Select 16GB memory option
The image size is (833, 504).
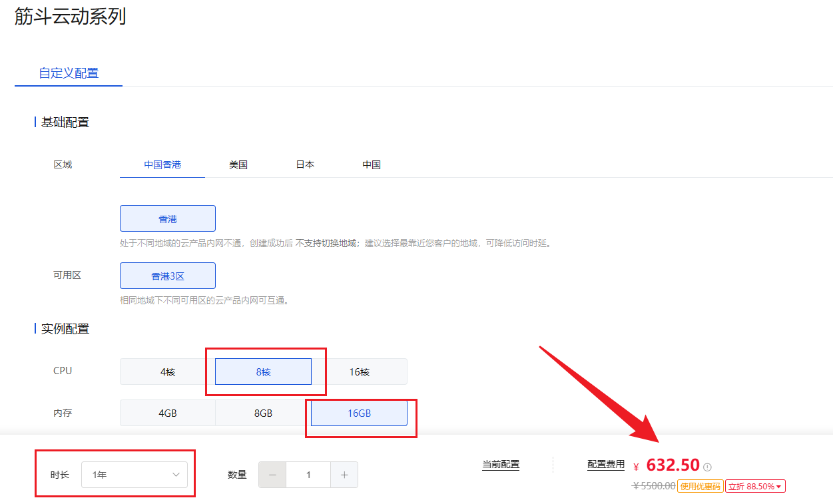(x=359, y=413)
